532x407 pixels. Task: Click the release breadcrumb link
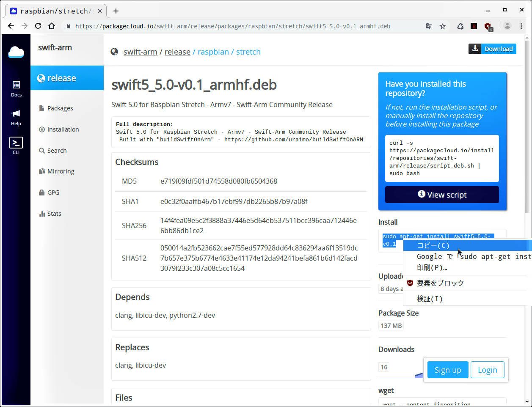177,52
